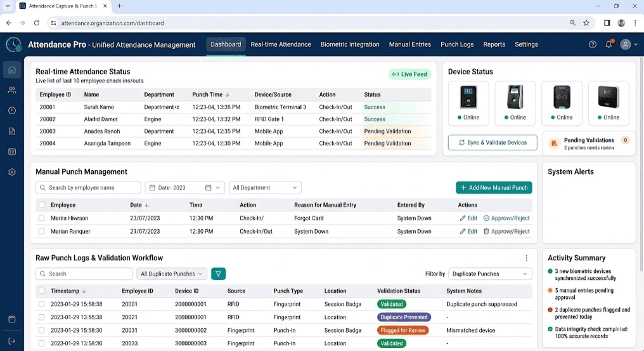Edit the Marita Hiwrson manual punch
Image resolution: width=644 pixels, height=351 pixels.
pyautogui.click(x=468, y=218)
